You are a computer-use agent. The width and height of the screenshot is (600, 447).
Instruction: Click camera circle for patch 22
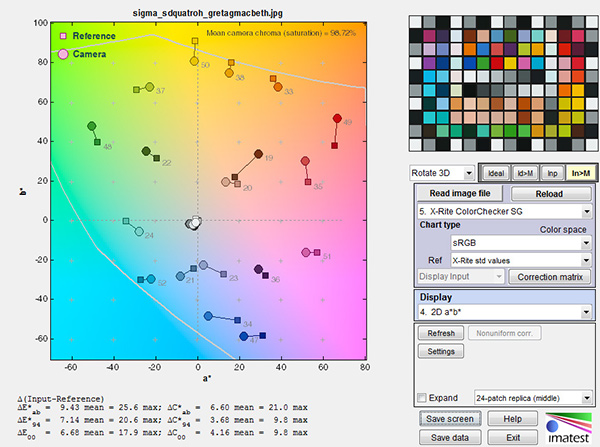146,151
